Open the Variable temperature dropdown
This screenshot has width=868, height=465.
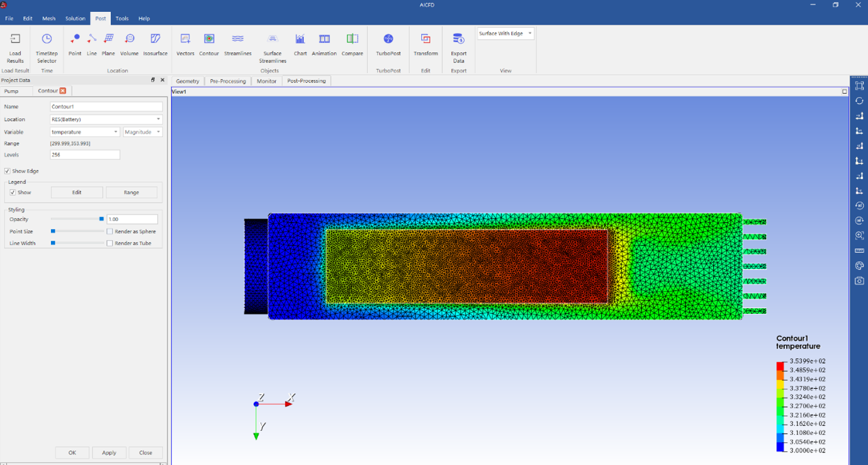[85, 132]
